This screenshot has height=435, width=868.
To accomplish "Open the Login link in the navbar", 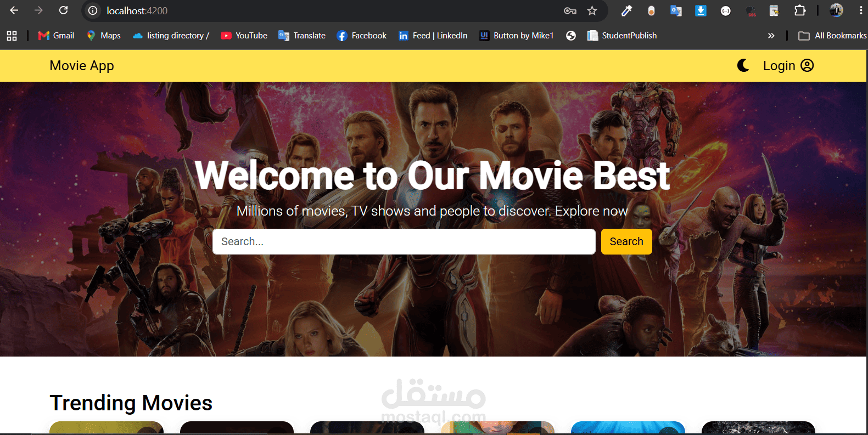I will (x=788, y=66).
